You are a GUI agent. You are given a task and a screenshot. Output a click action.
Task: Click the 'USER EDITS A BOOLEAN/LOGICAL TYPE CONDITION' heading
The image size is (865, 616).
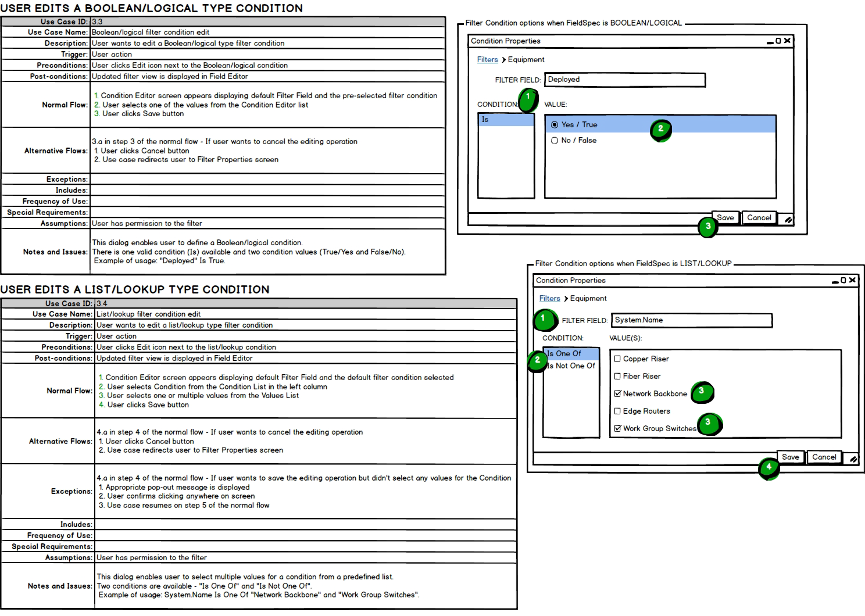(x=152, y=8)
